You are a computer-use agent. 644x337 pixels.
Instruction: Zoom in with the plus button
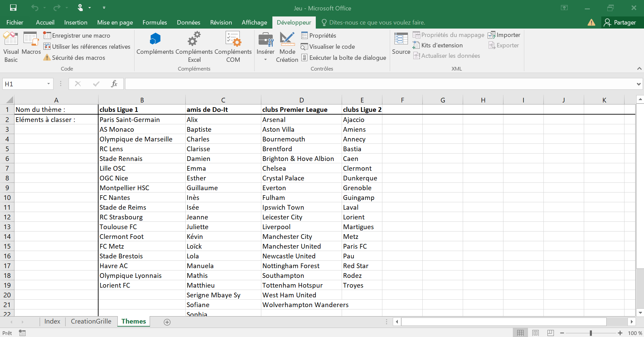(620, 333)
